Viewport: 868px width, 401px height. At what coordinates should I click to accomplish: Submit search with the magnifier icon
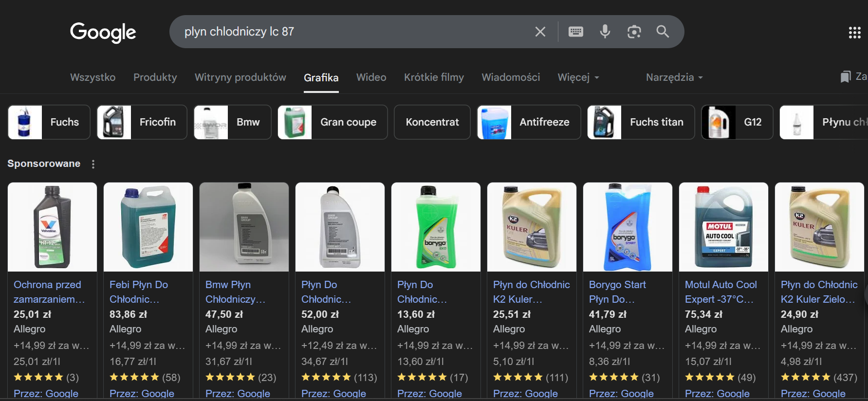[663, 32]
